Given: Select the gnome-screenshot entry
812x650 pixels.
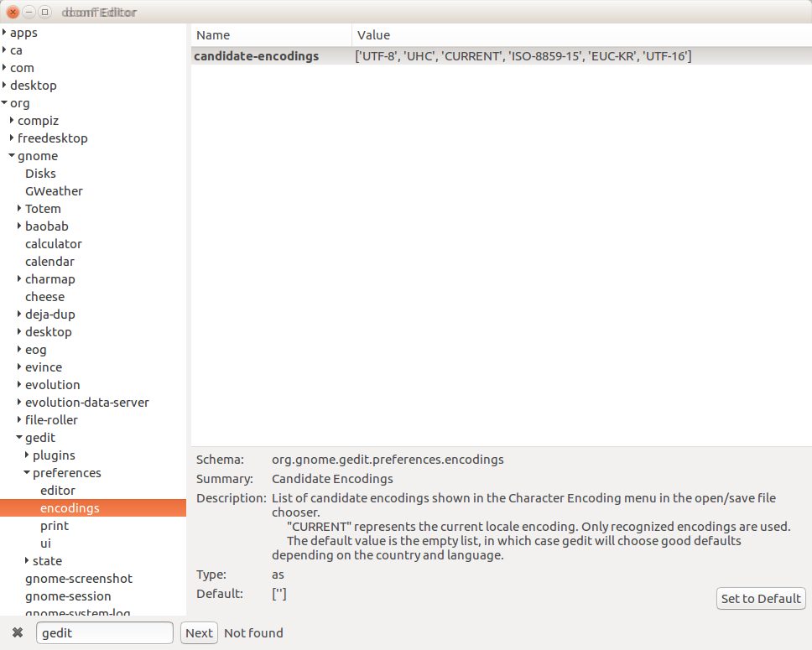Looking at the screenshot, I should click(x=79, y=578).
